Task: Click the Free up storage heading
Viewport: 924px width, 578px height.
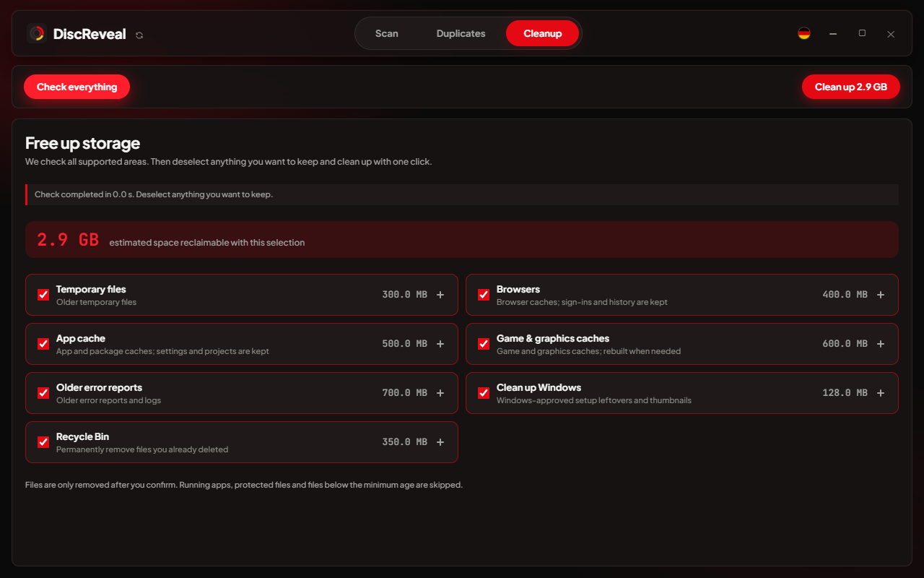Action: point(82,143)
